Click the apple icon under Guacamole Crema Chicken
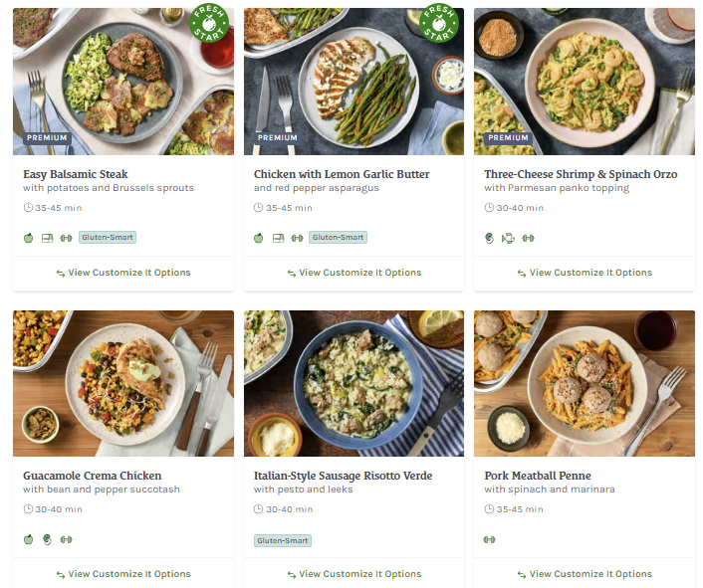The height and width of the screenshot is (588, 703). coord(29,539)
